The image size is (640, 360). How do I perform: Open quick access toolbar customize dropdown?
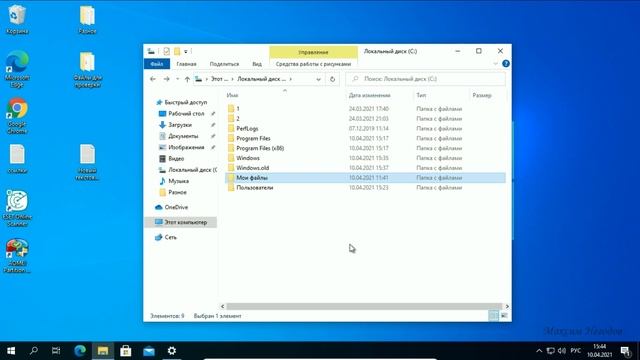click(186, 51)
